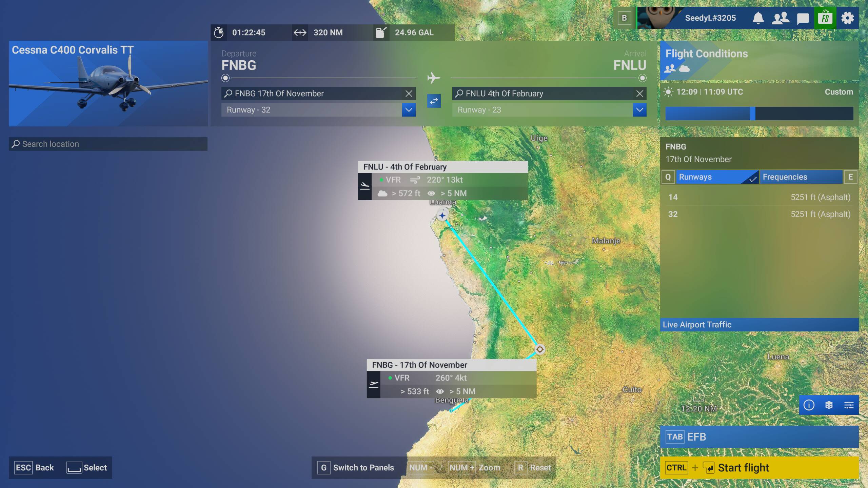Viewport: 868px width, 488px height.
Task: Swap departure and arrival airports
Action: (434, 101)
